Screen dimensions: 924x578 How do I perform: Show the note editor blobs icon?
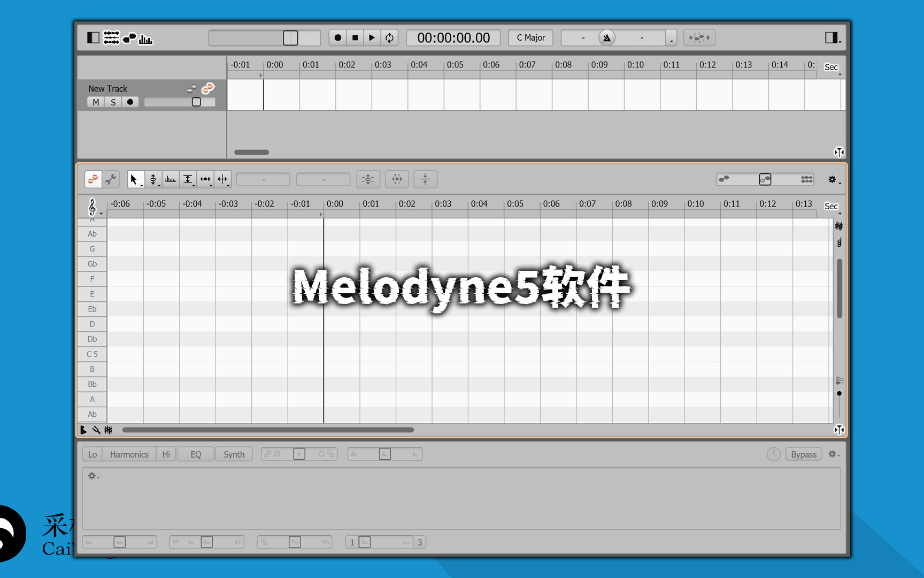[129, 38]
